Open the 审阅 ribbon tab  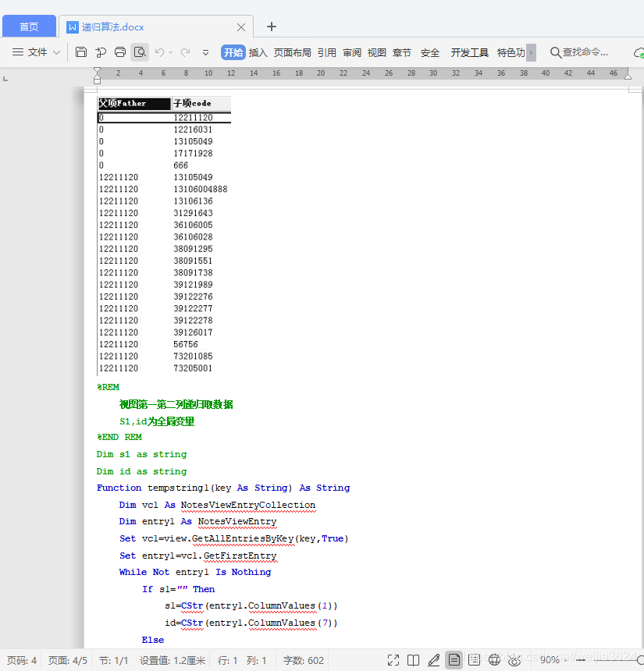tap(352, 52)
